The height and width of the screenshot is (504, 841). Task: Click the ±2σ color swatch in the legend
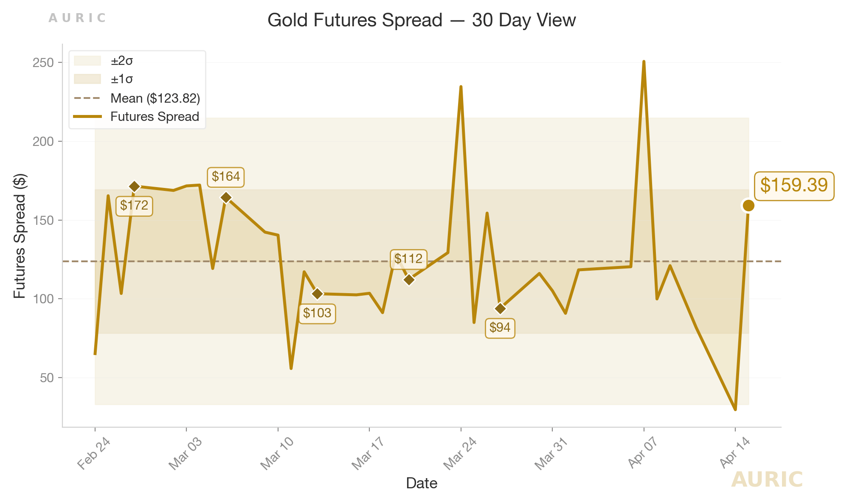click(87, 61)
